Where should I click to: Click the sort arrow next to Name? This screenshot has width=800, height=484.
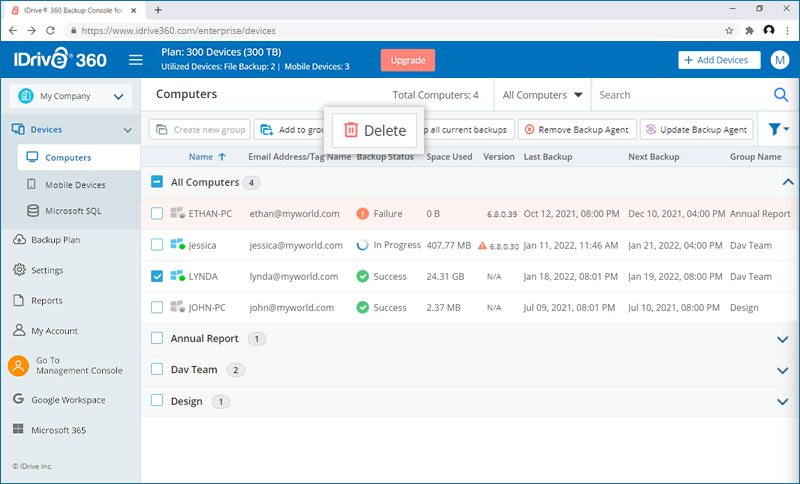[222, 157]
